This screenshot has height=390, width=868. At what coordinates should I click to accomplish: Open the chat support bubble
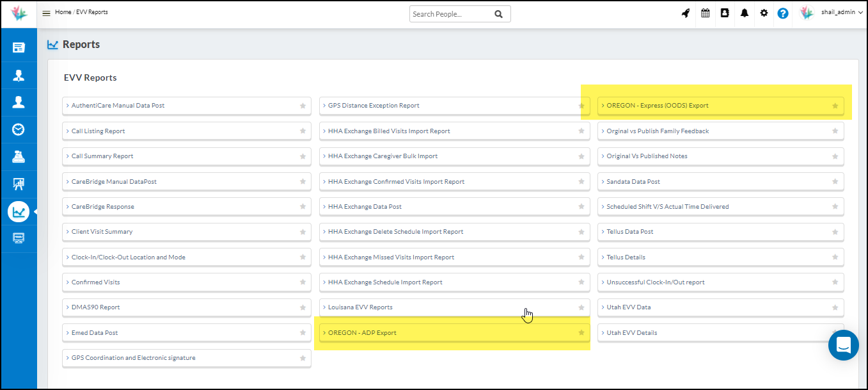[x=843, y=345]
